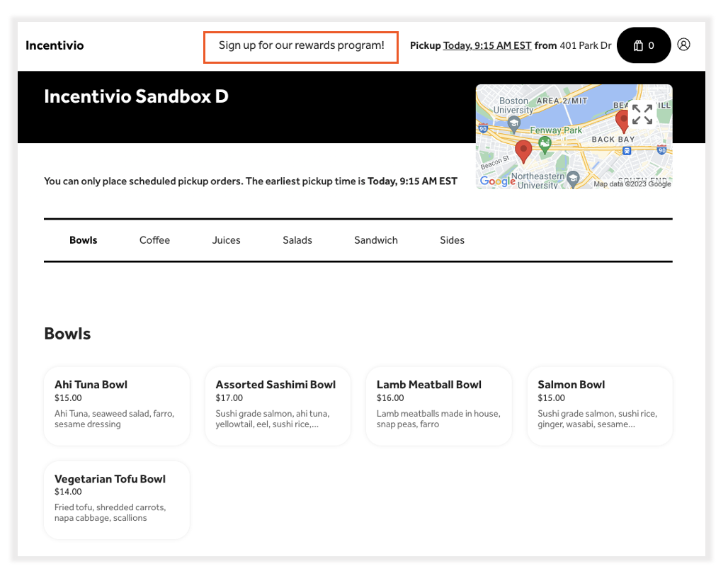Choose the Assorted Sashimi Bowl card

point(278,406)
